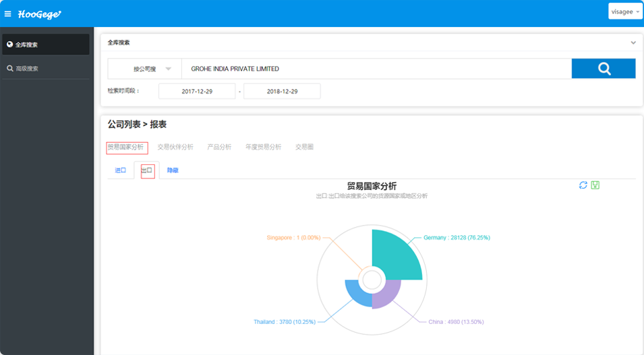The image size is (644, 355).
Task: Select 全库搜索 in the sidebar
Action: pyautogui.click(x=46, y=44)
